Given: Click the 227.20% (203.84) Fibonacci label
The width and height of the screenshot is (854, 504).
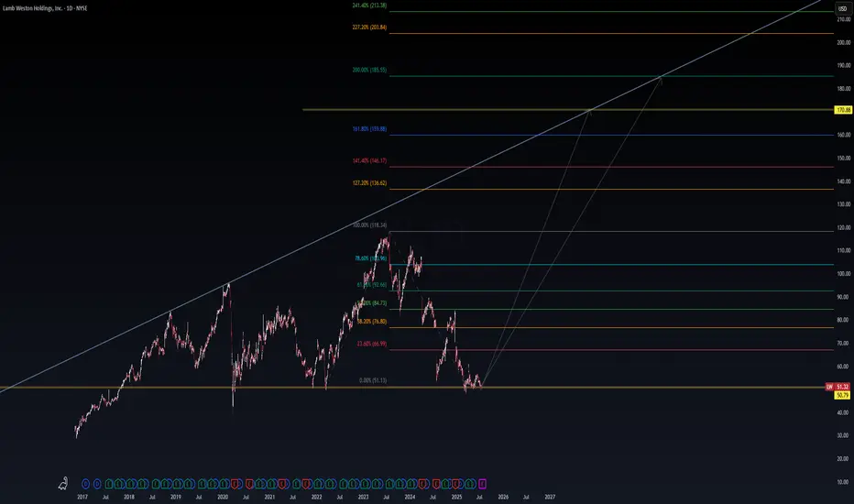Looking at the screenshot, I should (x=369, y=27).
